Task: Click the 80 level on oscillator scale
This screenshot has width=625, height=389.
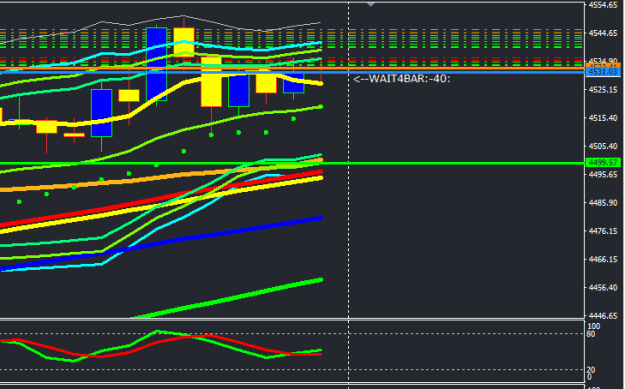Action: pos(591,334)
